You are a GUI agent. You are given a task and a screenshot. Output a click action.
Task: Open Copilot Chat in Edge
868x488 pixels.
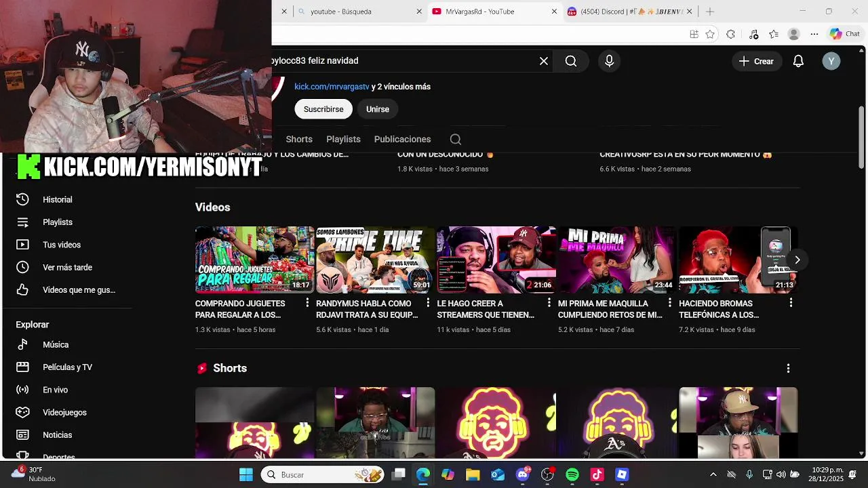coord(845,34)
